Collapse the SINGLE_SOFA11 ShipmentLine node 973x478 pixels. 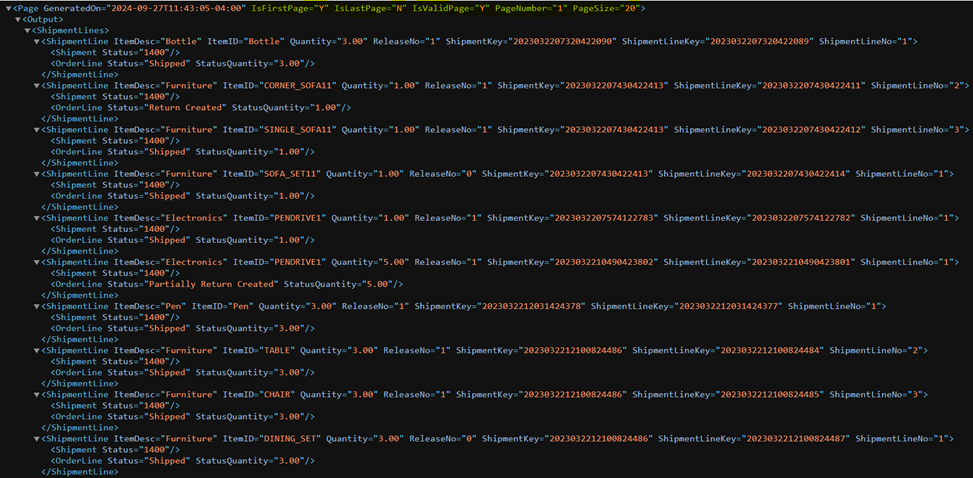point(37,130)
